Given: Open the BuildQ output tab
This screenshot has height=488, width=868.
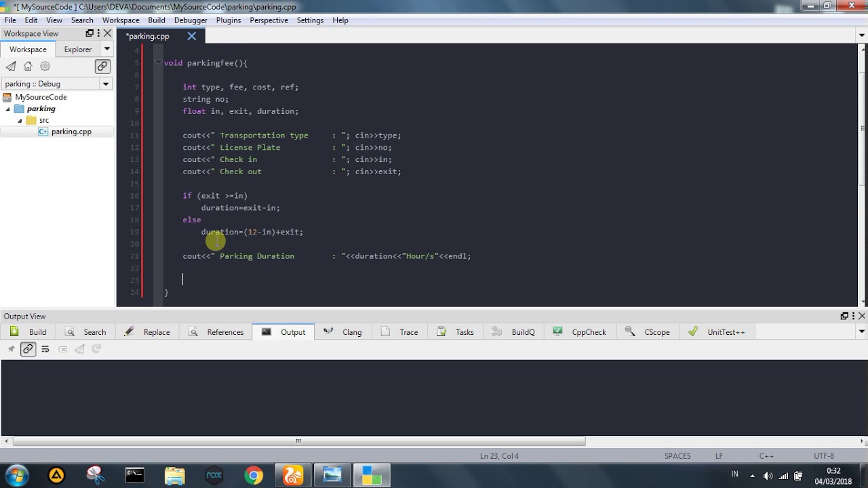Looking at the screenshot, I should [514, 332].
